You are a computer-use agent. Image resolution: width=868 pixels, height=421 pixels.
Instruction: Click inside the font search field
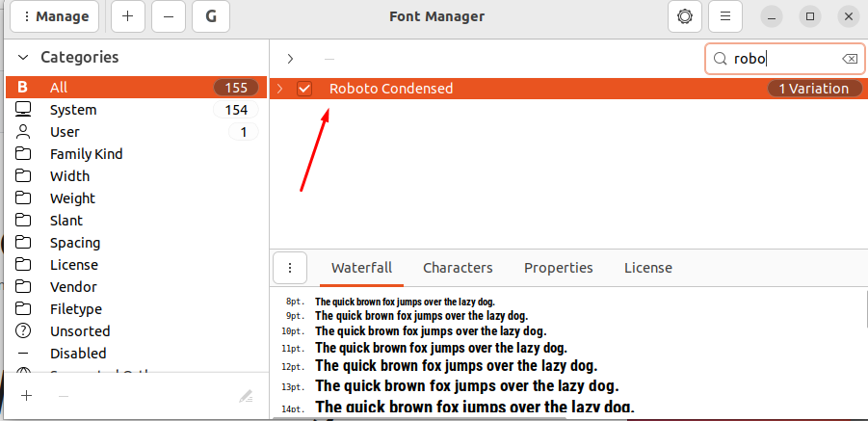click(780, 59)
